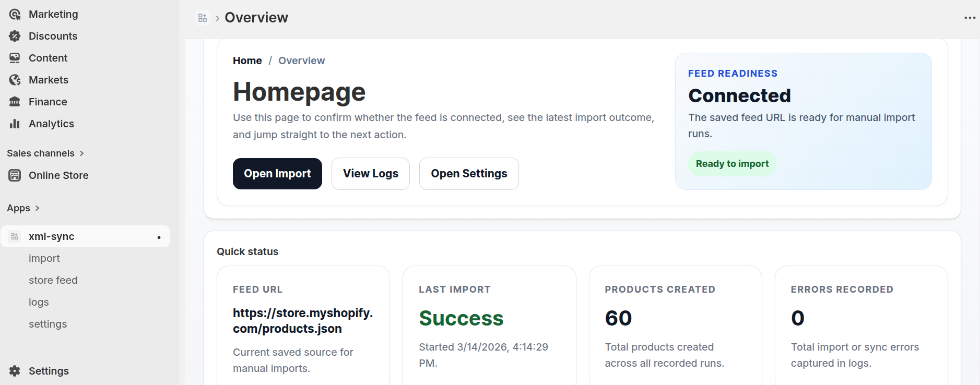
Task: Click the Connected feed readiness heading
Action: [x=739, y=95]
